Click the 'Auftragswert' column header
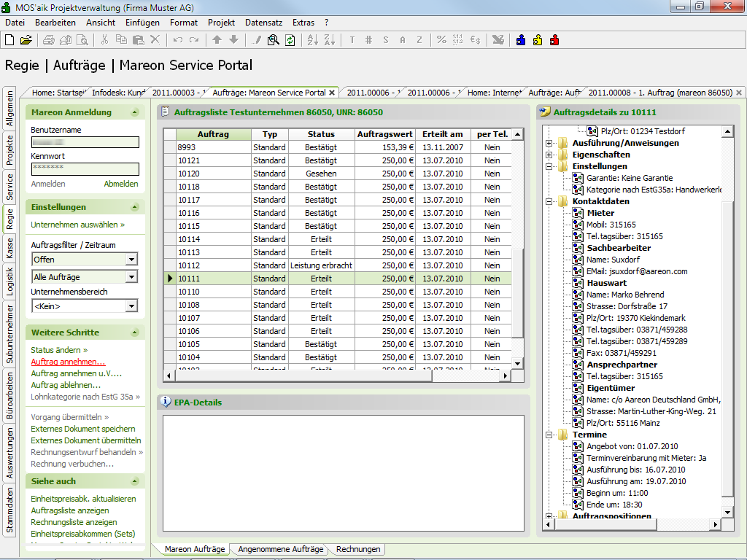Image resolution: width=747 pixels, height=560 pixels. (385, 134)
